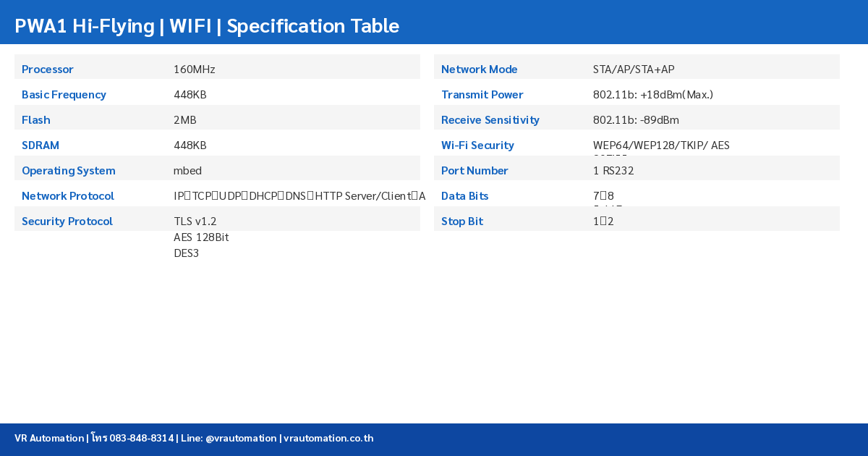This screenshot has width=868, height=456.
Task: Select the TLS v1.2 text
Action: [195, 221]
